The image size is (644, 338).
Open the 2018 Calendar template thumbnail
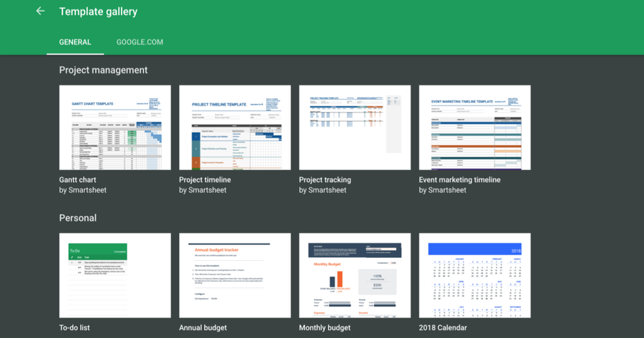(475, 276)
